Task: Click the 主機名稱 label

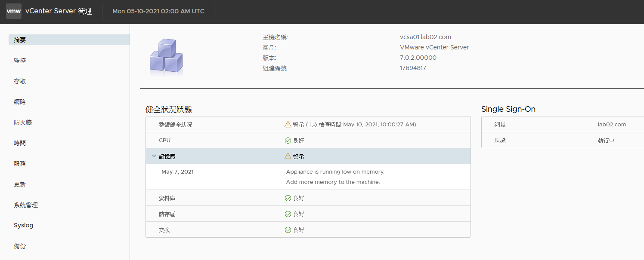Action: click(276, 37)
